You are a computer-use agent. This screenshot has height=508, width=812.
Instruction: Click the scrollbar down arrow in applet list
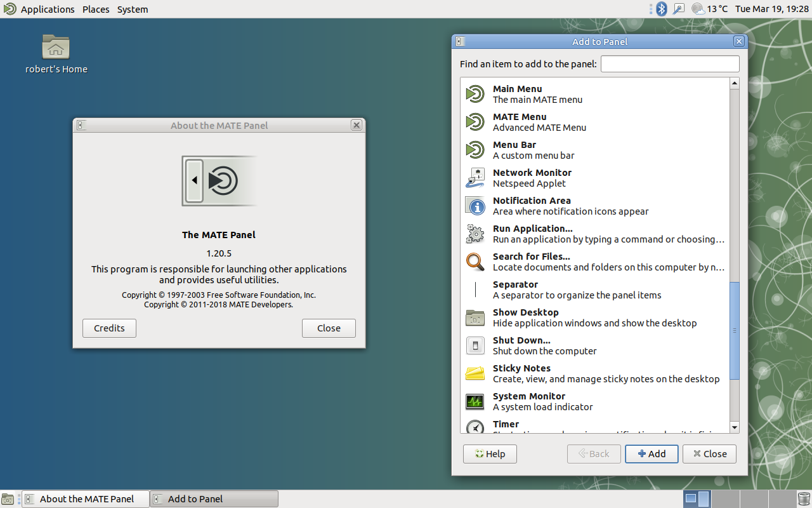pyautogui.click(x=735, y=428)
